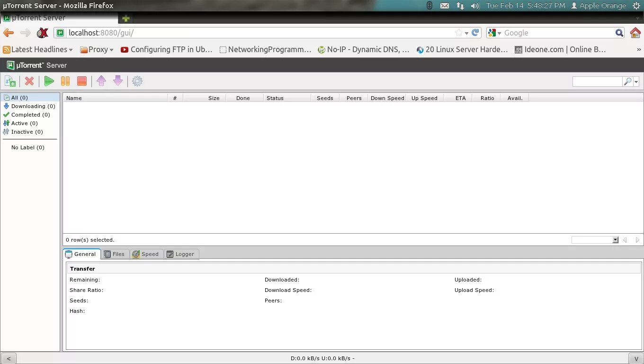Open the No-IP Dynamic DNS bookmark

pos(363,49)
